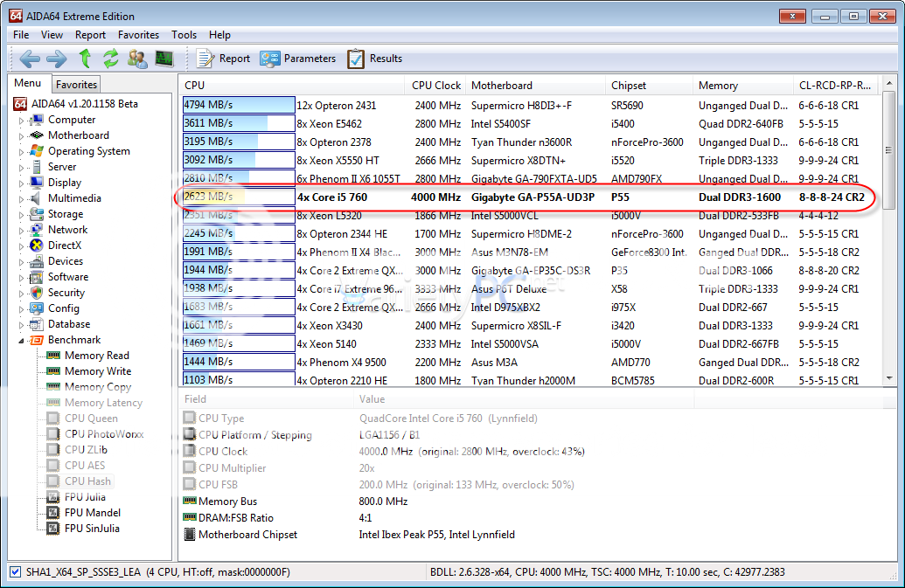Show benchmark Results
905x588 pixels.
coord(374,59)
